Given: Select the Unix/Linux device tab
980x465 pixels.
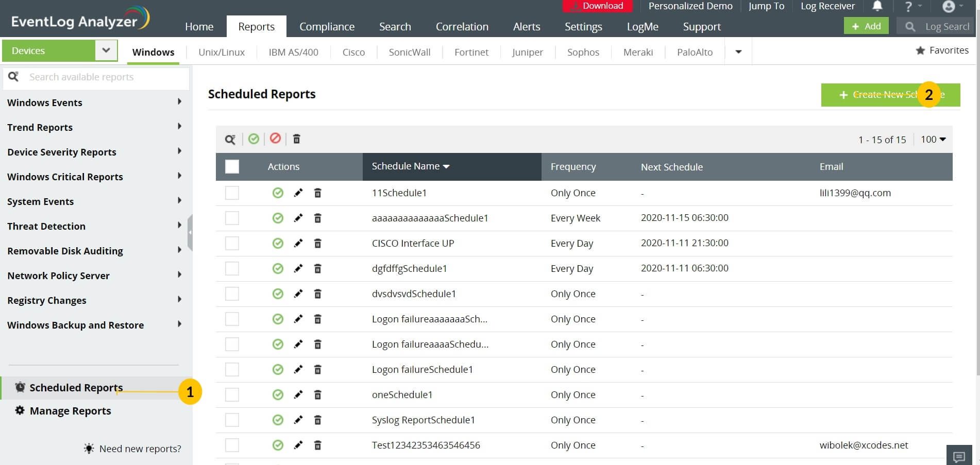Looking at the screenshot, I should (222, 52).
